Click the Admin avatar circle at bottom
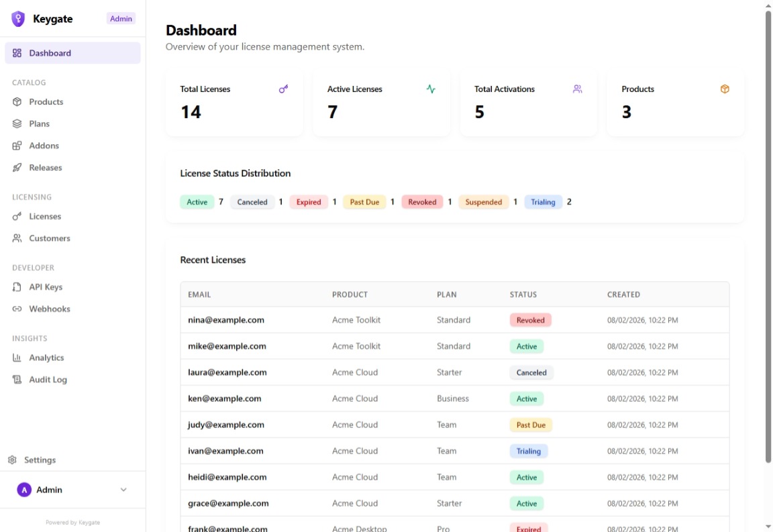Image resolution: width=773 pixels, height=532 pixels. [x=24, y=490]
